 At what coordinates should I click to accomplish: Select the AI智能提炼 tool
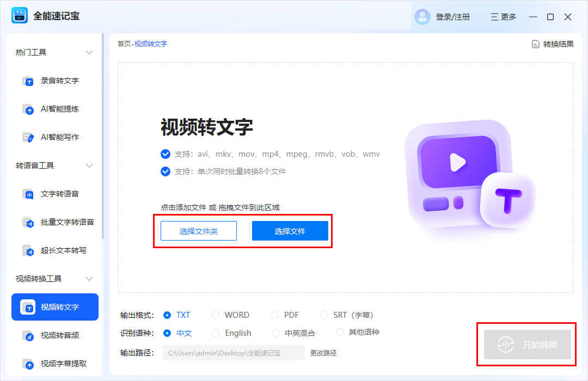coord(49,109)
